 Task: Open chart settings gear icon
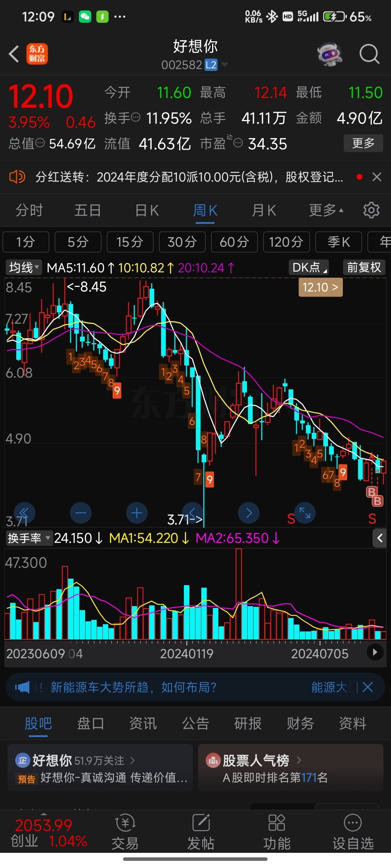[371, 210]
